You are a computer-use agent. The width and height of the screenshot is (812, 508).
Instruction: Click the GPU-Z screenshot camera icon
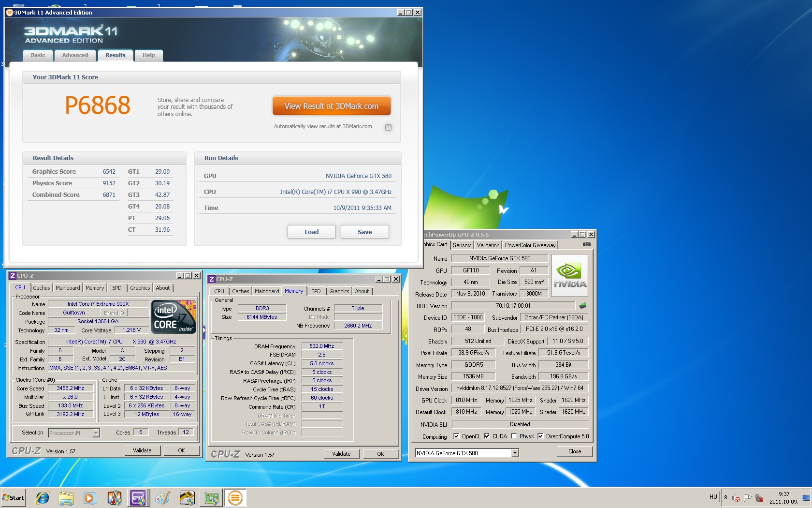pos(586,244)
